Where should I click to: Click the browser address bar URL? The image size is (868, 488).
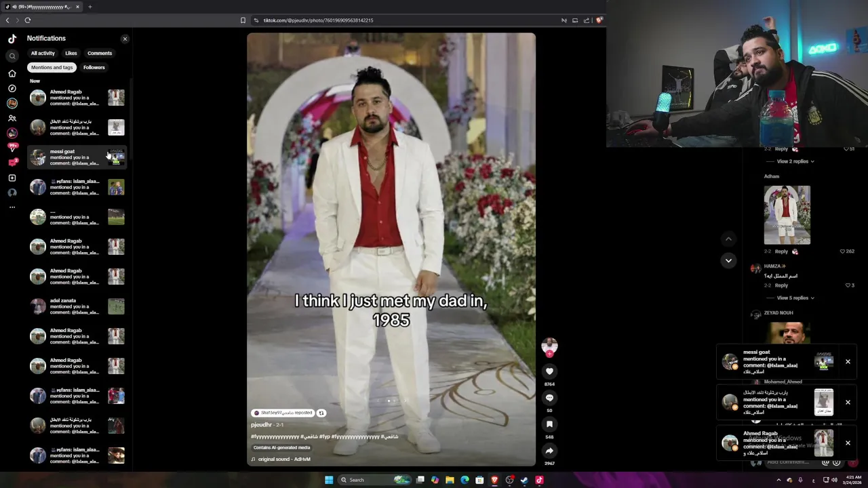pyautogui.click(x=318, y=20)
